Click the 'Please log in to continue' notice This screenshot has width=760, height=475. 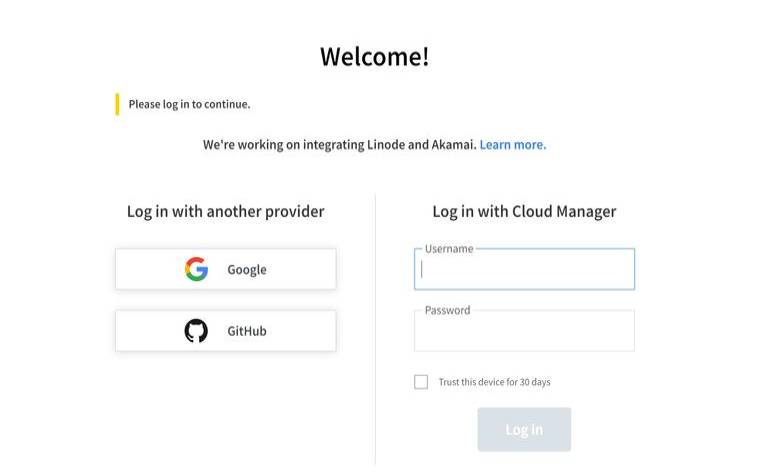point(189,104)
